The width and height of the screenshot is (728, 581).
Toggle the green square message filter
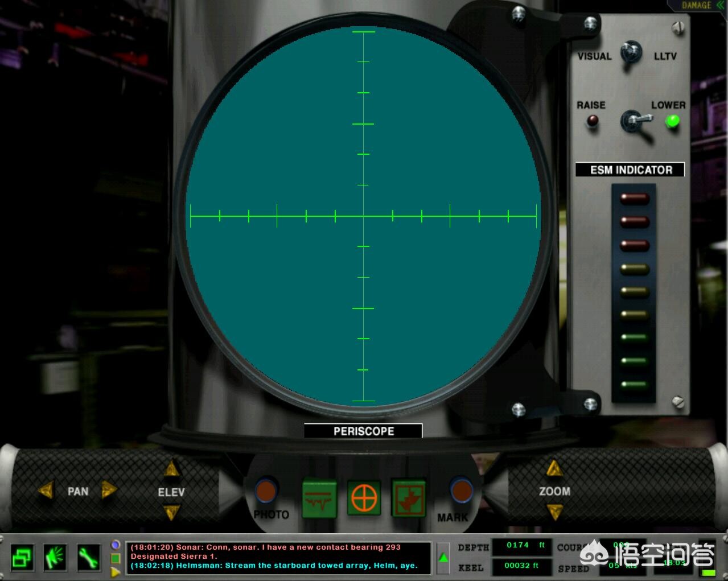[116, 559]
